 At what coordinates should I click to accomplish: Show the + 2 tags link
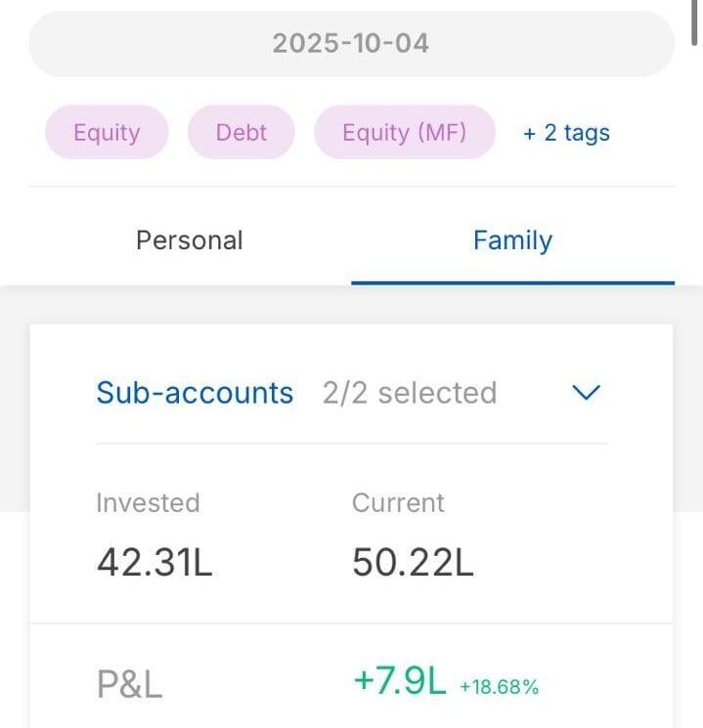click(566, 133)
